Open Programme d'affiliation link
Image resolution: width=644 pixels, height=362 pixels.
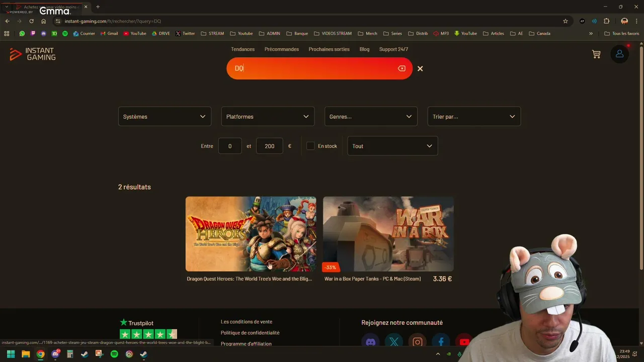pyautogui.click(x=246, y=344)
